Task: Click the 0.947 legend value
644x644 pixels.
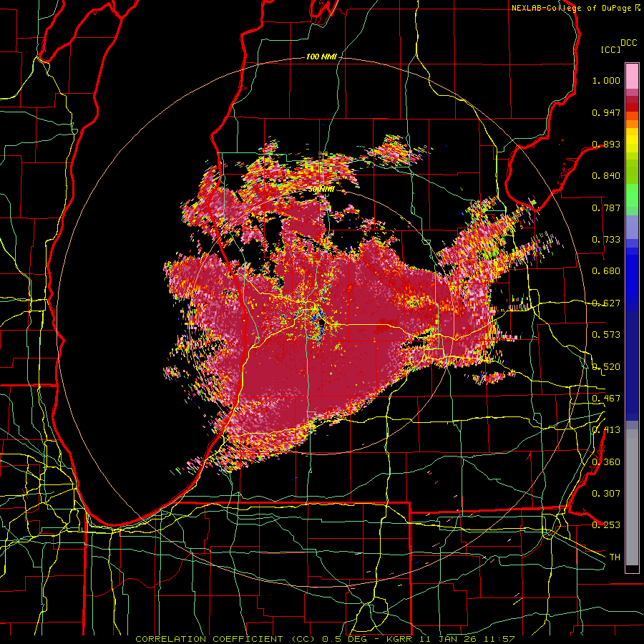Action: (606, 112)
